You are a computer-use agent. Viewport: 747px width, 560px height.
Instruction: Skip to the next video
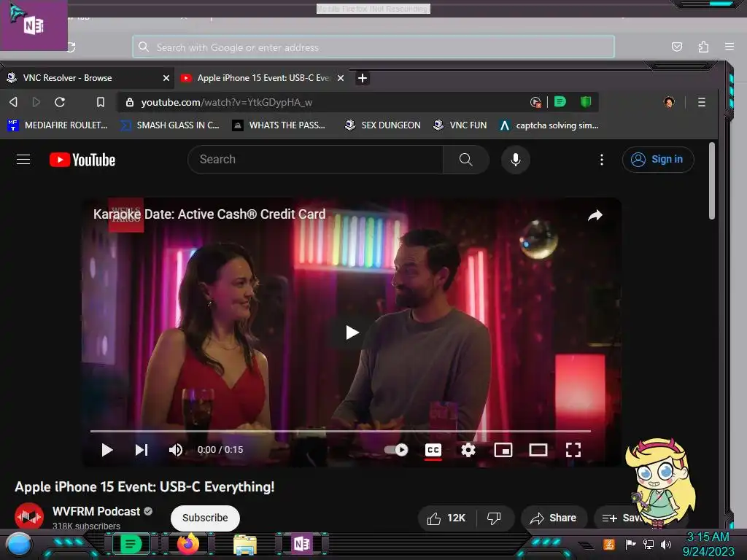(x=142, y=450)
